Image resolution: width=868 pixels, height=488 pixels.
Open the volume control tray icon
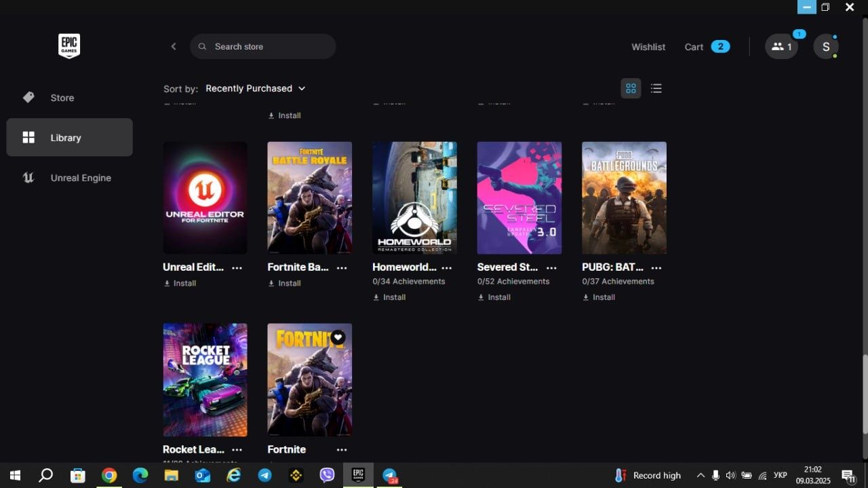coord(730,475)
